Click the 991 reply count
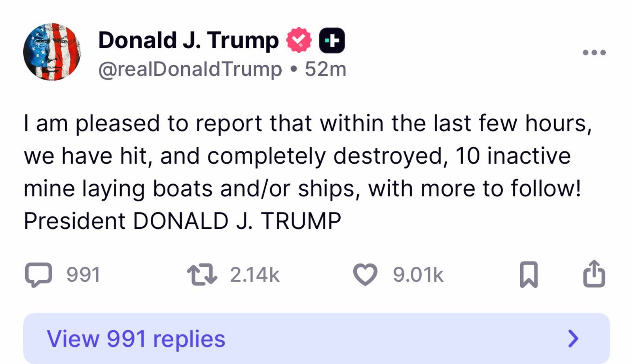The width and height of the screenshot is (633, 364). click(83, 275)
